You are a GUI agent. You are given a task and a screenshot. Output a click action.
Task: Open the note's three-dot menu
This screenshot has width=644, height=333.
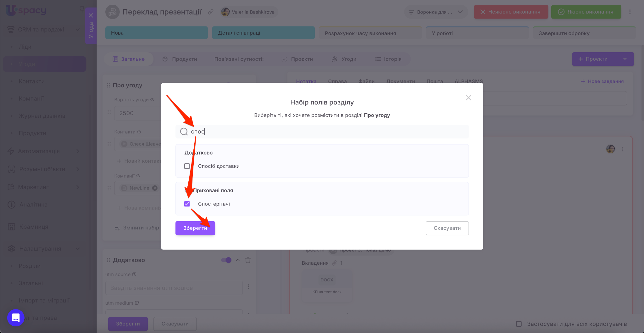pyautogui.click(x=623, y=149)
